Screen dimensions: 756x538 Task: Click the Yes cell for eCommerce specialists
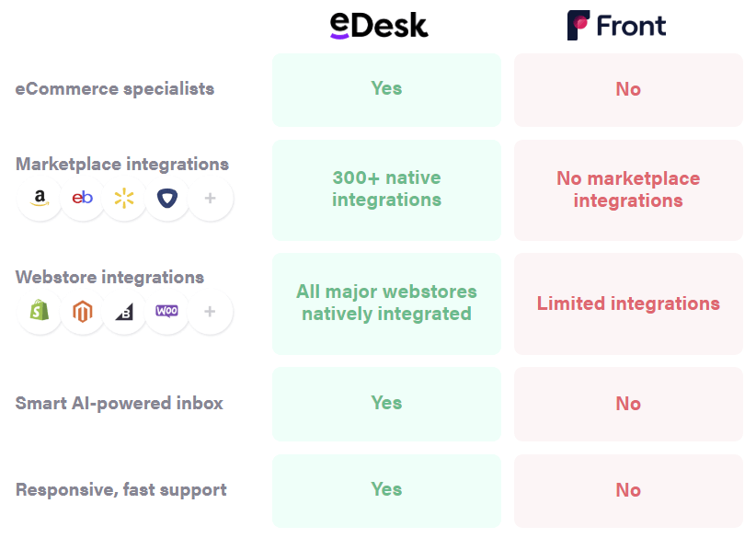386,90
